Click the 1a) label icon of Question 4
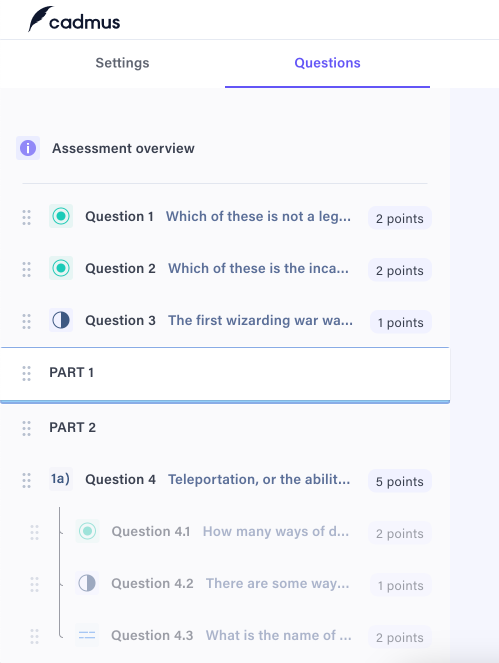Image resolution: width=499 pixels, height=663 pixels. [x=60, y=479]
